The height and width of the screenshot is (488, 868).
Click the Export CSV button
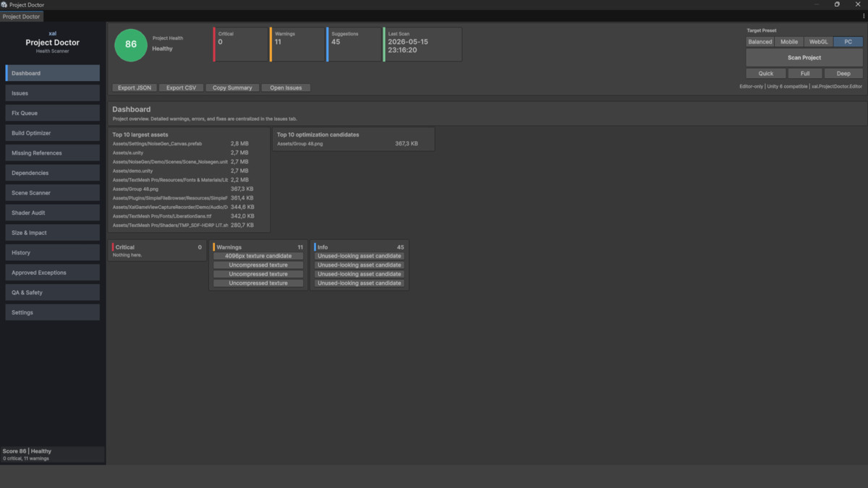click(x=181, y=87)
